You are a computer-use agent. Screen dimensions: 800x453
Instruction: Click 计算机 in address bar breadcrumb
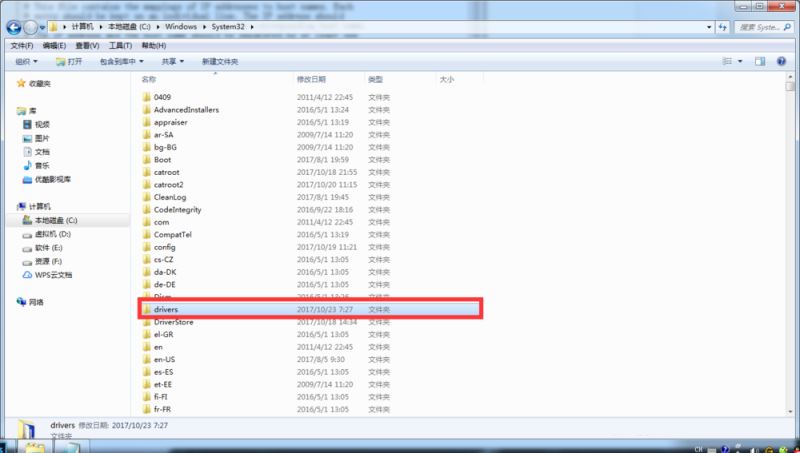(x=82, y=27)
